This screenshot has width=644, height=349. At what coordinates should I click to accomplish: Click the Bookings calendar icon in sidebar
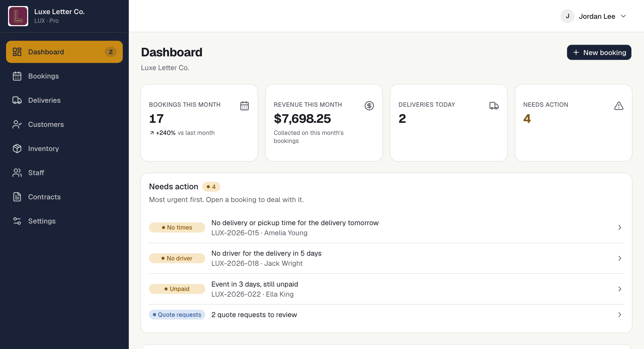coord(17,76)
